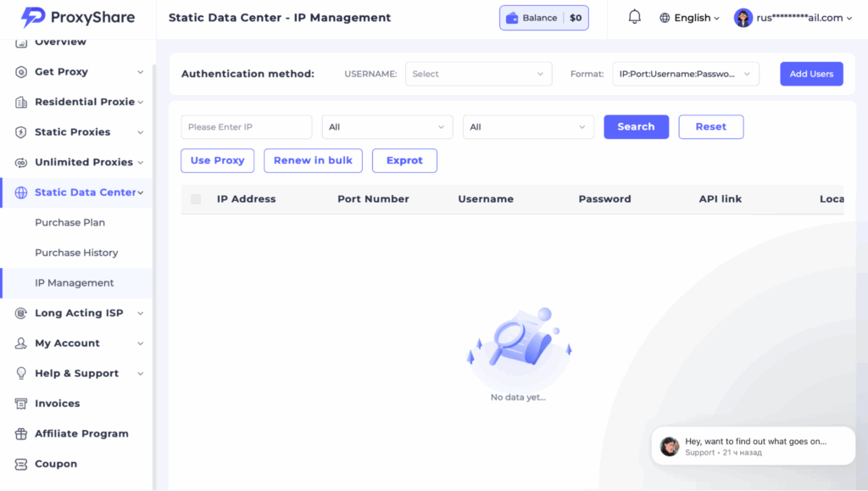Open the Support chat message popup
Image resolution: width=868 pixels, height=491 pixels.
point(753,446)
